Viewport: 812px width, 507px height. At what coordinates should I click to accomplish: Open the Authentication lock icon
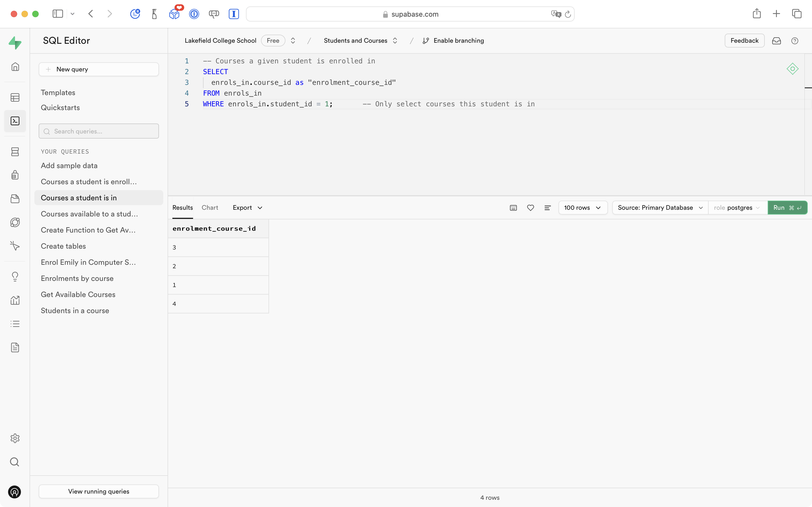[x=15, y=175]
